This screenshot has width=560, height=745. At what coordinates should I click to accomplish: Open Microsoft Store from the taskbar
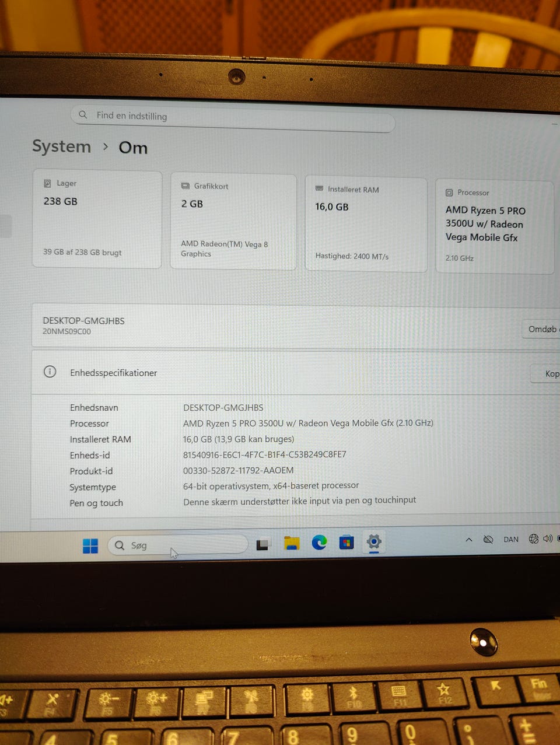[x=346, y=542]
